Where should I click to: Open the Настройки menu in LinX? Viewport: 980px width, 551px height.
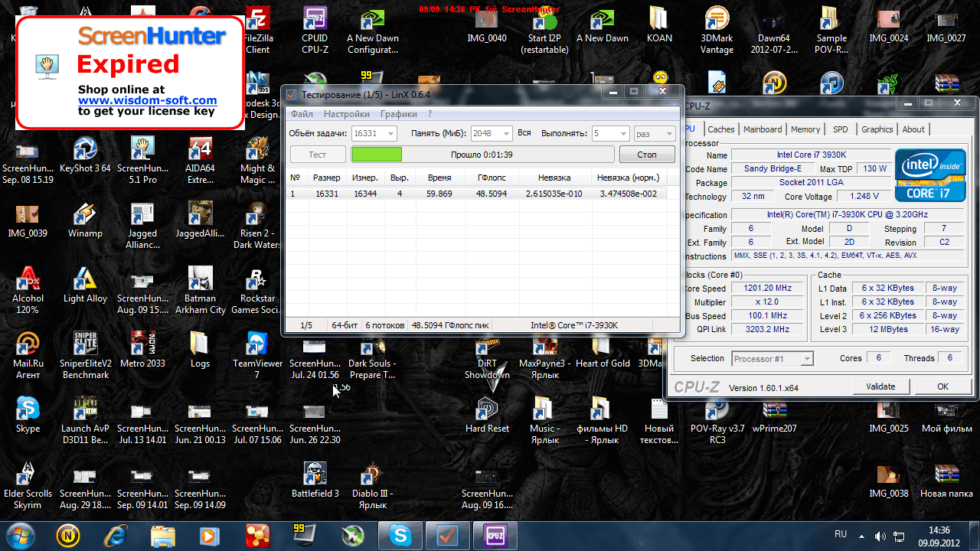tap(346, 114)
